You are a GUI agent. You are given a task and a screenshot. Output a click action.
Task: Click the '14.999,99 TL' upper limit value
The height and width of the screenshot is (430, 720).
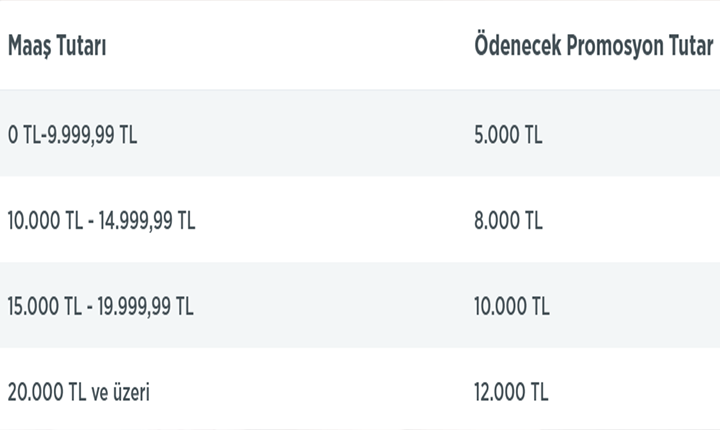144,220
